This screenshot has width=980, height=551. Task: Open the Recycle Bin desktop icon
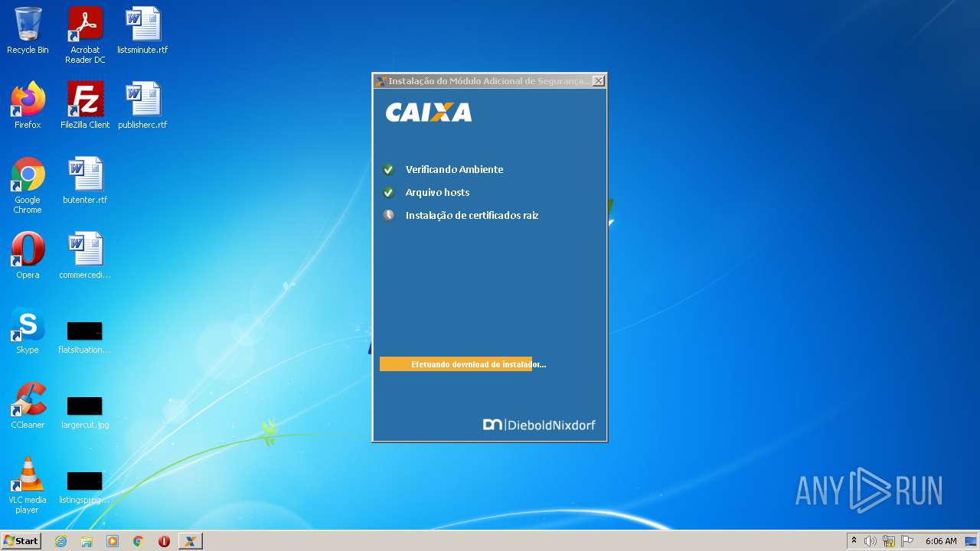(x=28, y=31)
